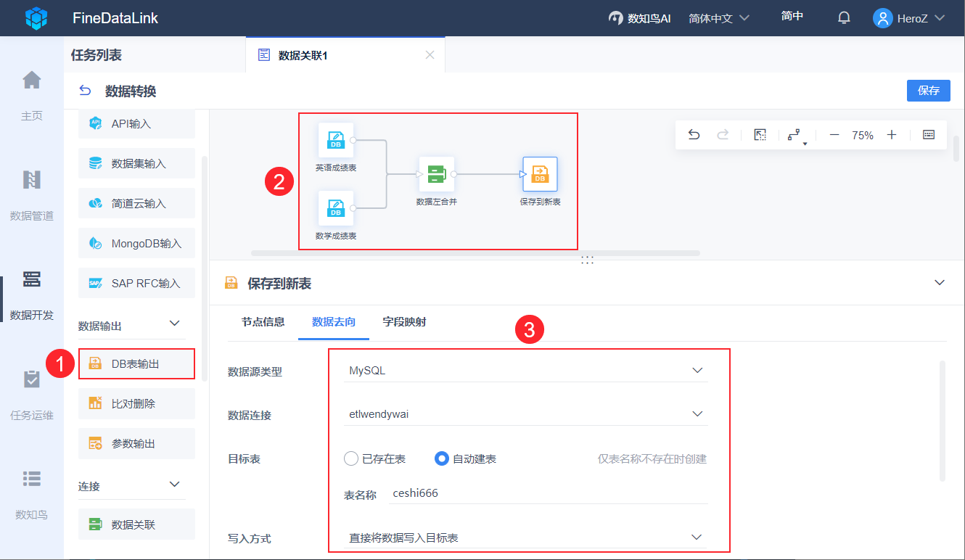The width and height of the screenshot is (965, 560).
Task: Open 数据开发 in the sidebar
Action: (32, 295)
